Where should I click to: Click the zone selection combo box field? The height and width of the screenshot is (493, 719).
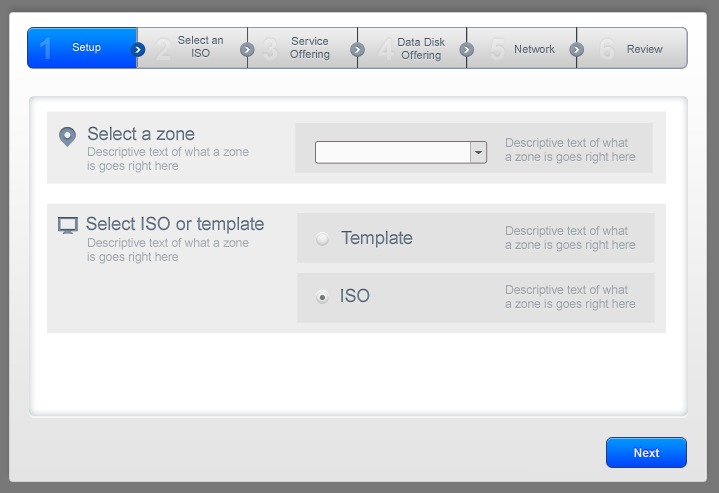(x=393, y=152)
